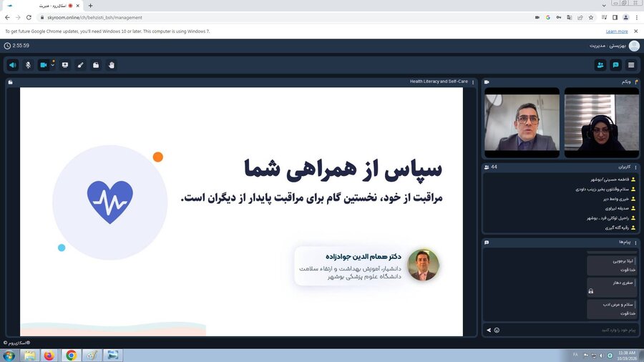Toggle the Skyroom speaker sound button
The image size is (644, 362).
pyautogui.click(x=13, y=65)
